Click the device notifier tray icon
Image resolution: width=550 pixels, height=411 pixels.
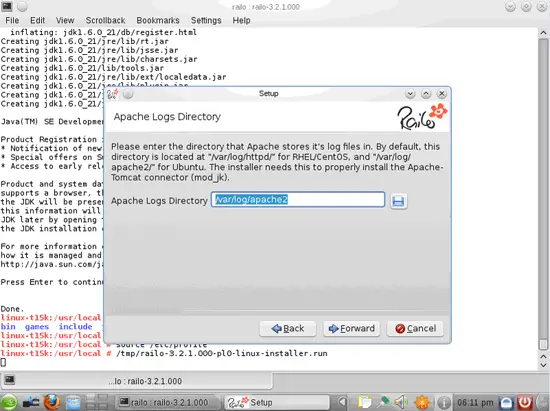click(384, 402)
